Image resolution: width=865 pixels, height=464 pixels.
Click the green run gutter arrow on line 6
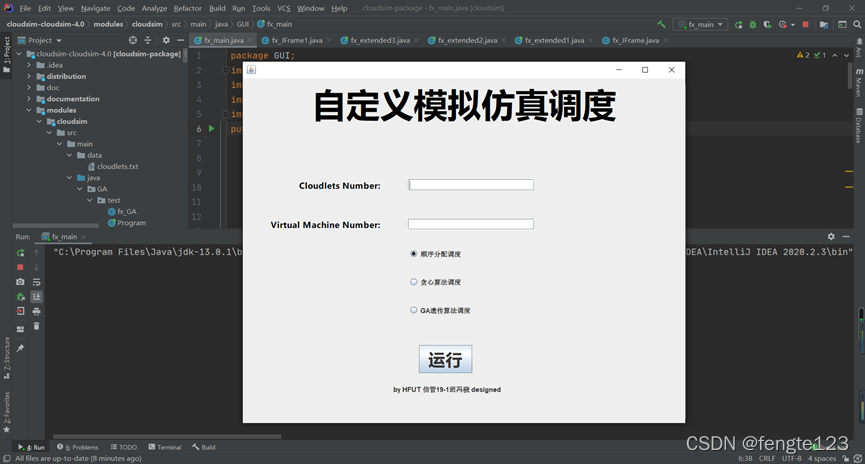pyautogui.click(x=211, y=129)
